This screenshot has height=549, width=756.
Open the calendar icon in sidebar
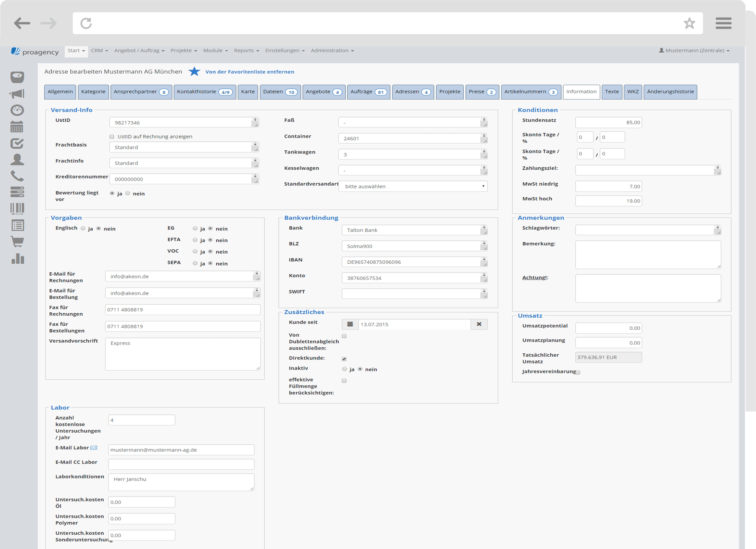point(17,127)
